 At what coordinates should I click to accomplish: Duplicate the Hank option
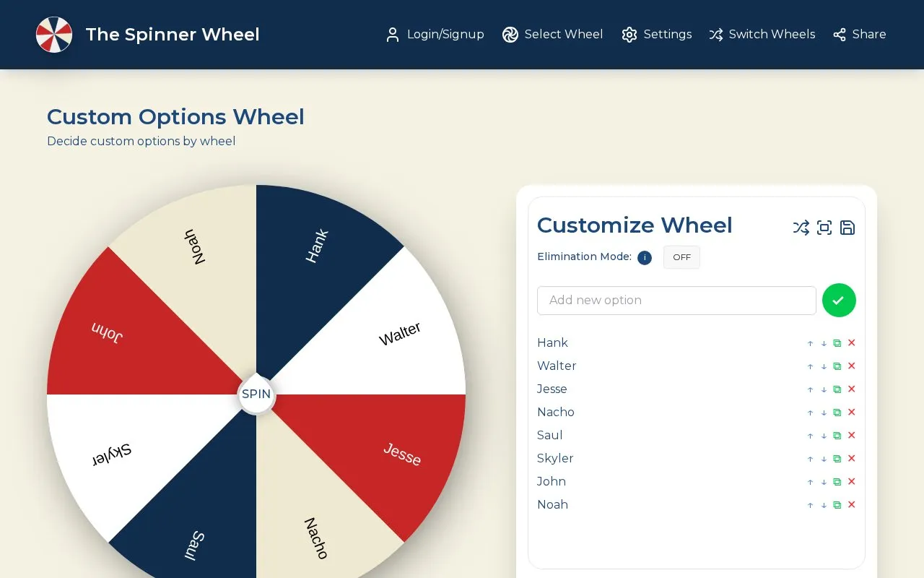pos(837,344)
